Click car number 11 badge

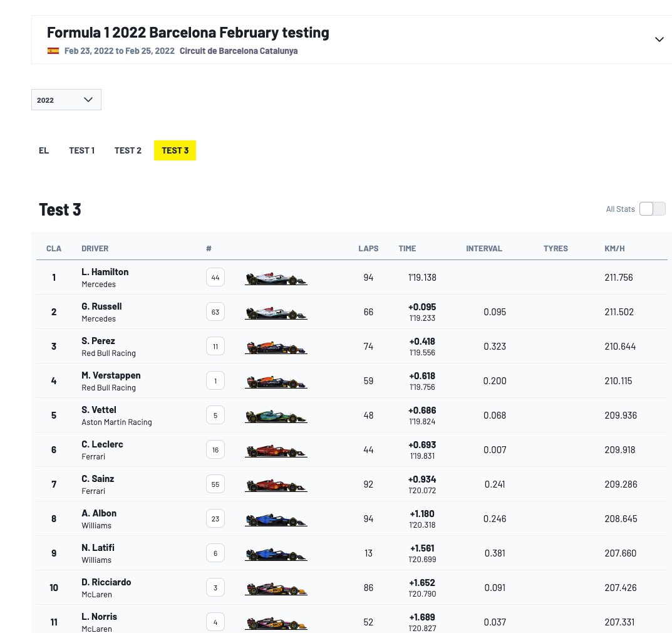[215, 347]
